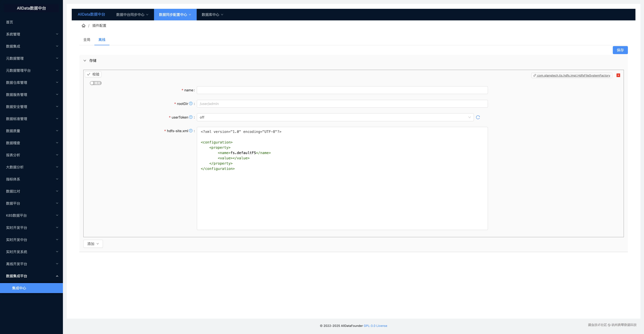Open the rootDir help question icon
The width and height of the screenshot is (644, 334).
(x=191, y=103)
